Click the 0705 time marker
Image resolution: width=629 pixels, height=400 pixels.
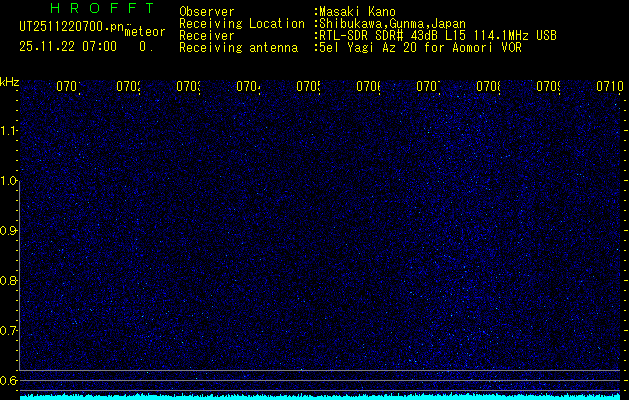(x=308, y=86)
